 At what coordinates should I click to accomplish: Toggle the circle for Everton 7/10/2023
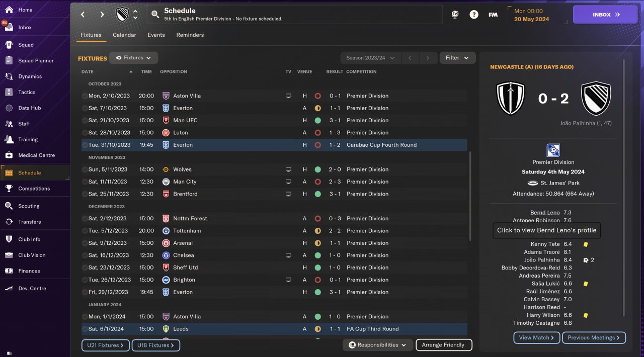pos(85,108)
